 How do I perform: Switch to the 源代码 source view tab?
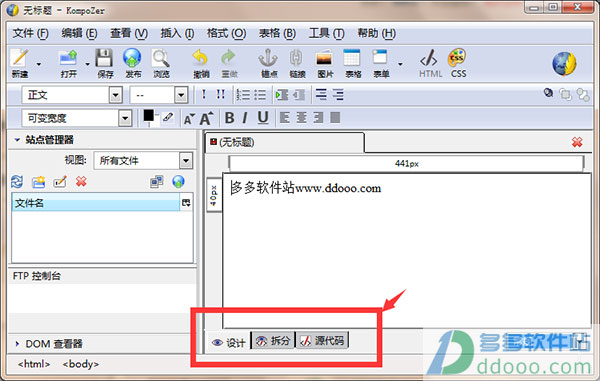(x=322, y=340)
